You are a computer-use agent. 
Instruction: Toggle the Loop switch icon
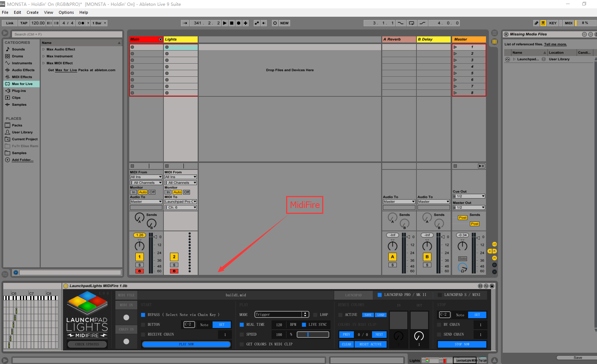point(411,23)
